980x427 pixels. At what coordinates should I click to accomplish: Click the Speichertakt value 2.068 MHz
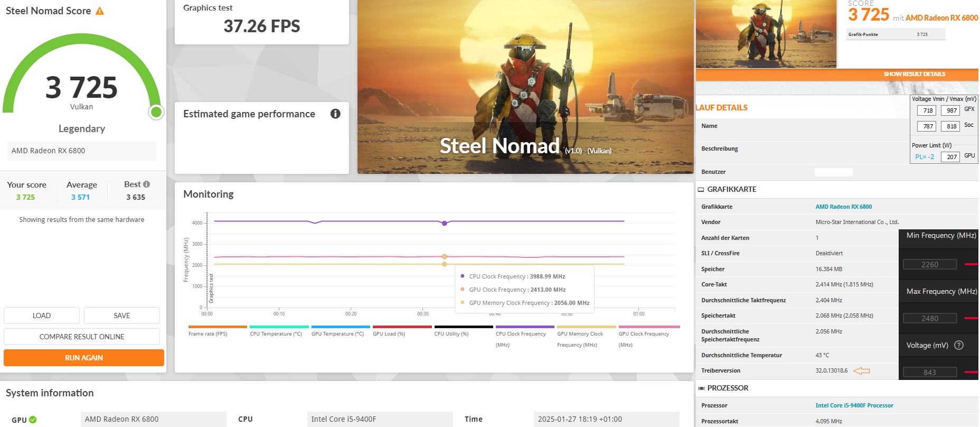tap(844, 315)
